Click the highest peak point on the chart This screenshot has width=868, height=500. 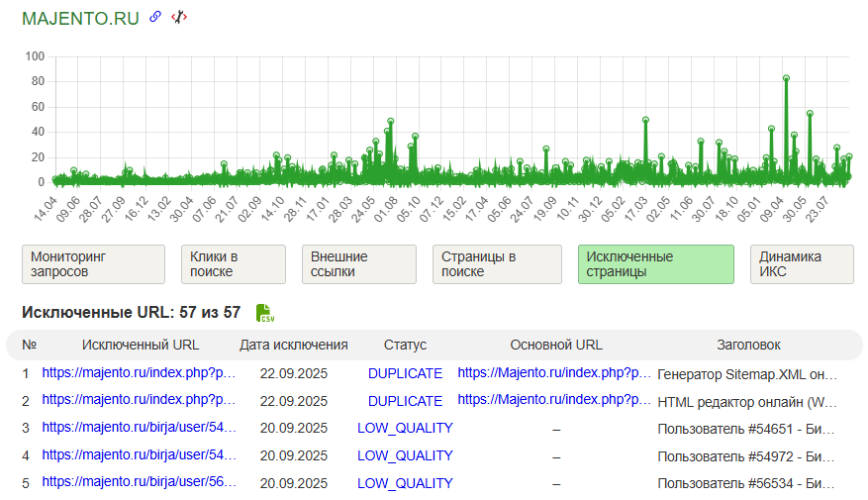(x=786, y=78)
